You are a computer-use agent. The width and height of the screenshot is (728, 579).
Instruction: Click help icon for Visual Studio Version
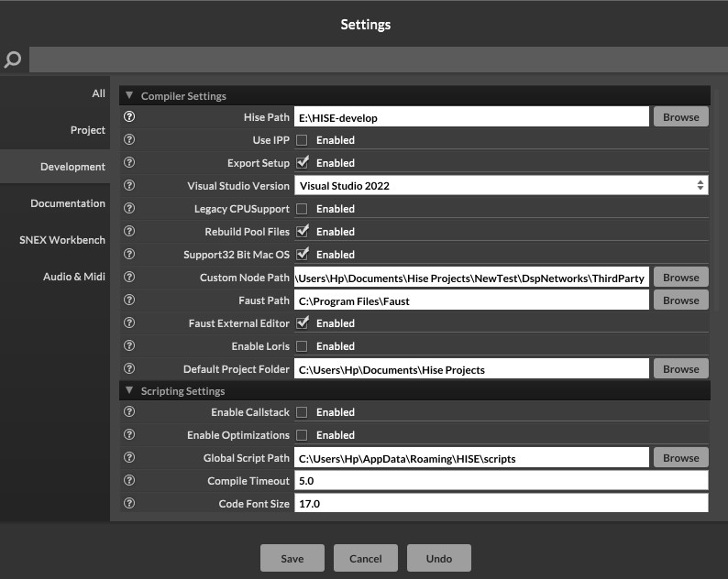(x=129, y=186)
